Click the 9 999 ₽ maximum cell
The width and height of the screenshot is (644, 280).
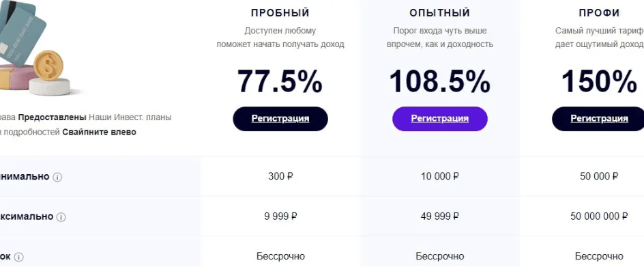point(280,216)
